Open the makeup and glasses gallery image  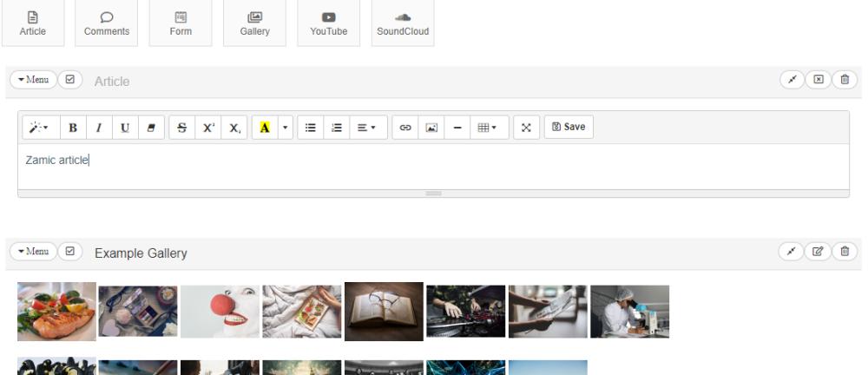[x=138, y=312]
